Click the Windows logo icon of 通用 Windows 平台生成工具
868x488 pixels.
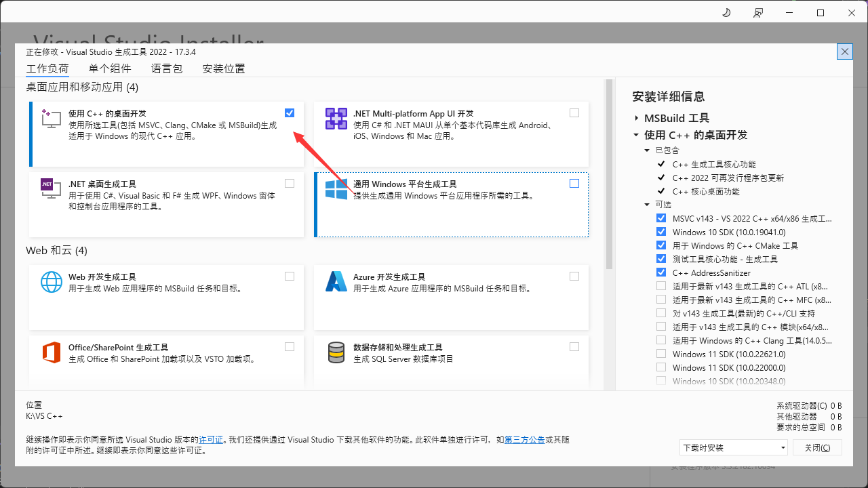tap(336, 188)
